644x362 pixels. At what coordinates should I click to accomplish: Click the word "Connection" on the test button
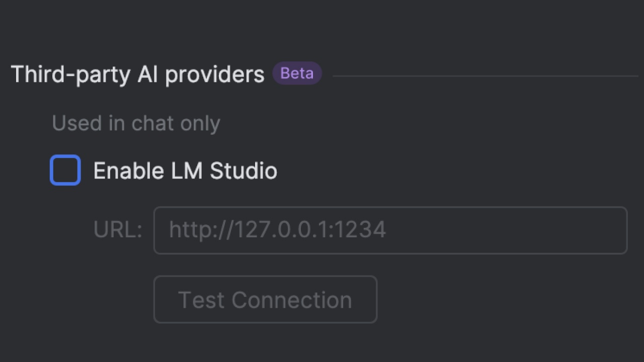(292, 300)
